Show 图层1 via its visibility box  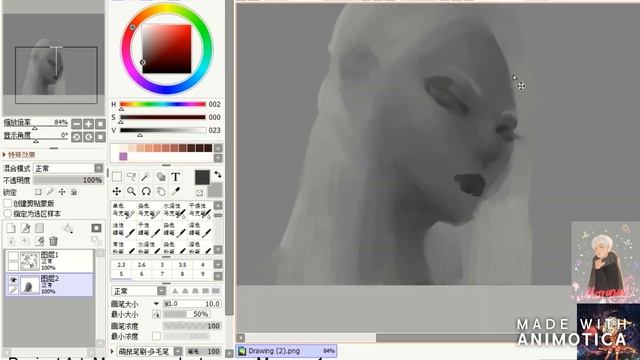coord(13,256)
